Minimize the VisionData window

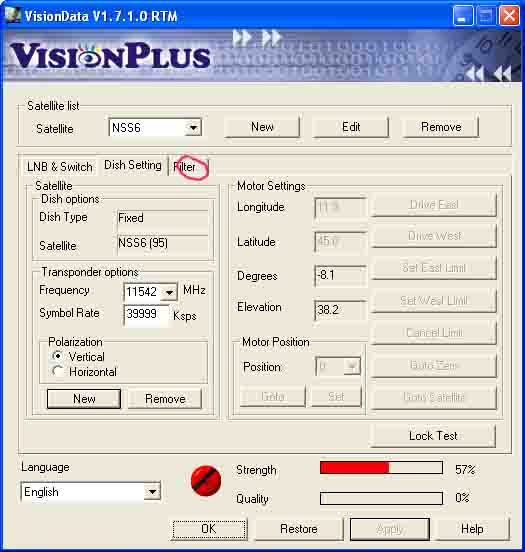(463, 16)
